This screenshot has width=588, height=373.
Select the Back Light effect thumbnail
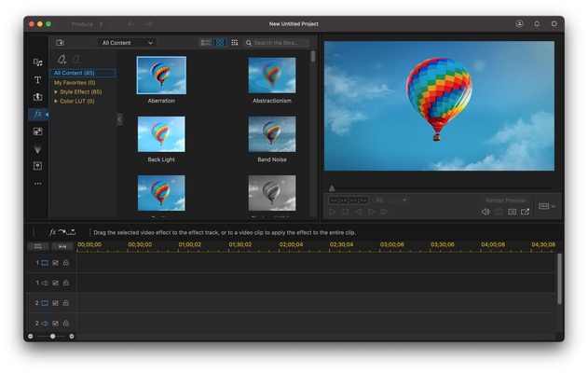pyautogui.click(x=161, y=134)
